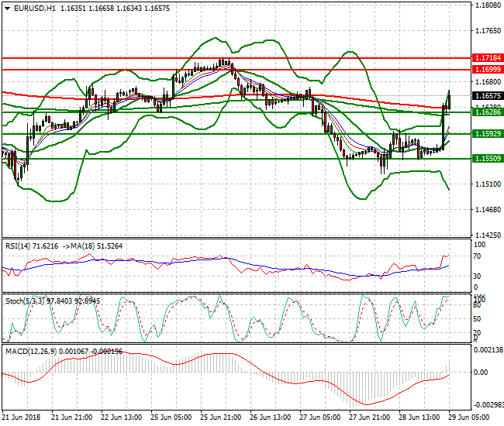Click the EURUSD,H1 chart title text

pyautogui.click(x=35, y=9)
